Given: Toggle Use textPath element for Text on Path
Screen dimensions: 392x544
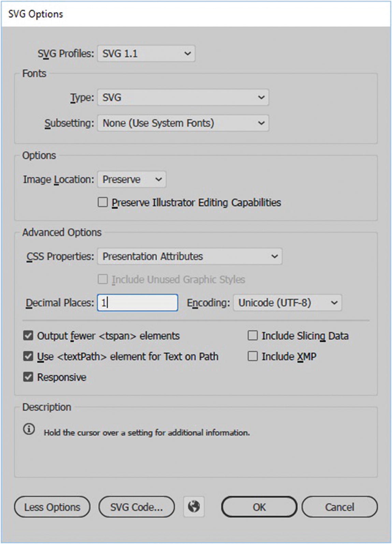Looking at the screenshot, I should 28,356.
